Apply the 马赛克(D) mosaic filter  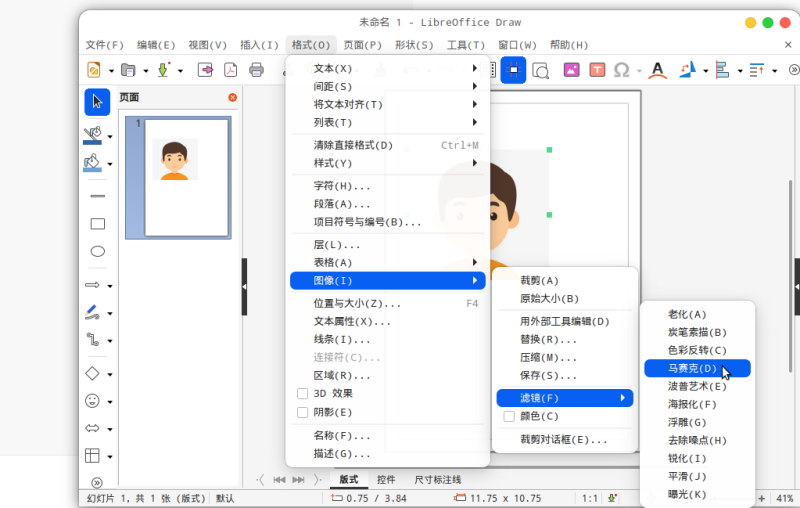pyautogui.click(x=692, y=368)
